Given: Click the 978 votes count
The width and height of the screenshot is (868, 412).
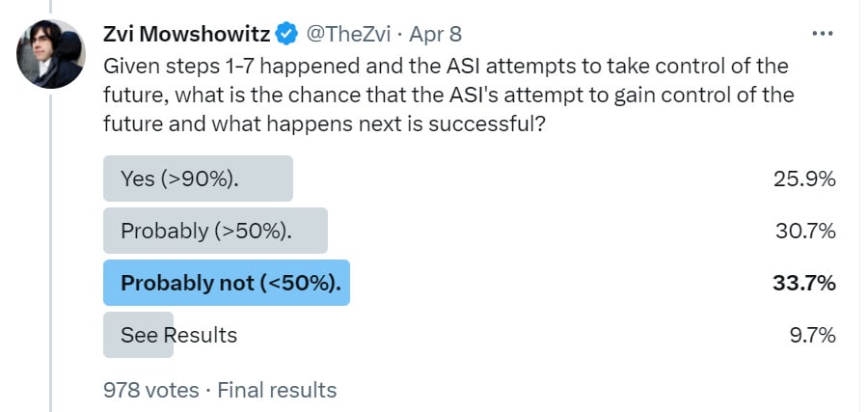Looking at the screenshot, I should 151,390.
